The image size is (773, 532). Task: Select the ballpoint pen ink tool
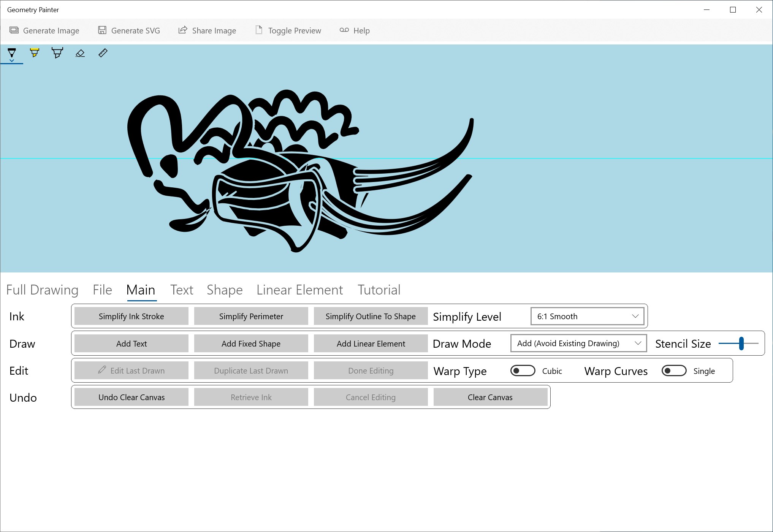[12, 52]
